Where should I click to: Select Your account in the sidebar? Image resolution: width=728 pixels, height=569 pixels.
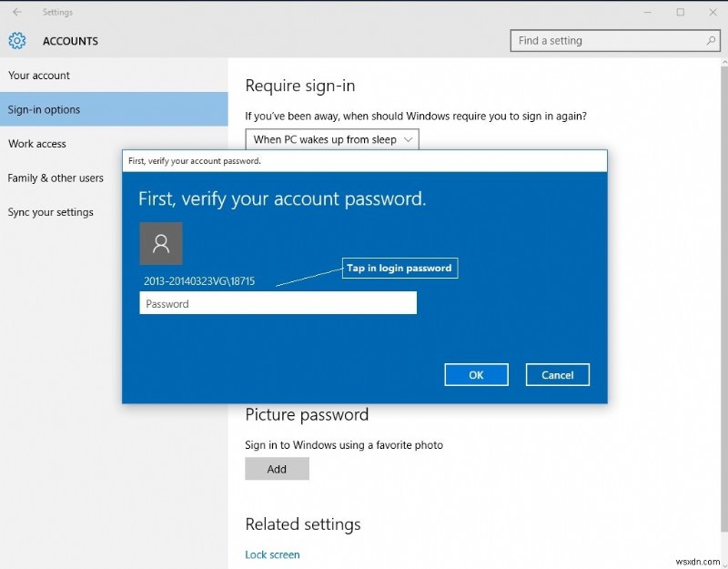(x=39, y=76)
